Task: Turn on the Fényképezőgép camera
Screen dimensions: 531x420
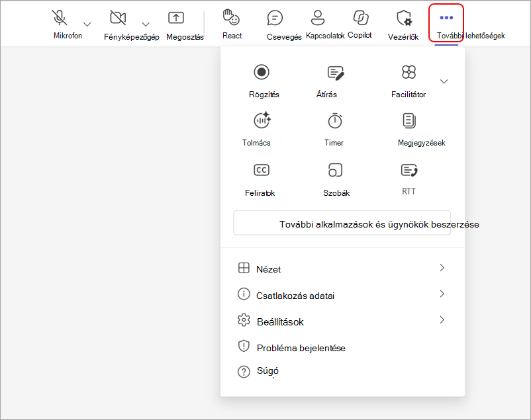Action: (x=118, y=18)
